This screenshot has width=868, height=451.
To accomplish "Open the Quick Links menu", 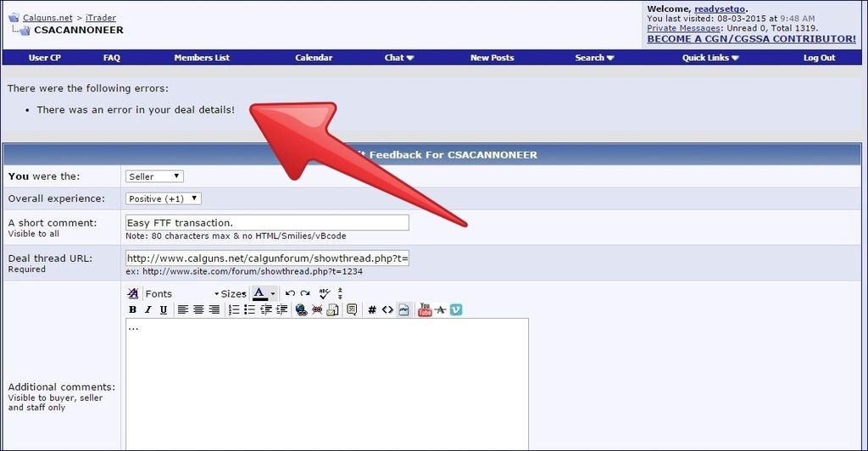I will click(x=710, y=58).
